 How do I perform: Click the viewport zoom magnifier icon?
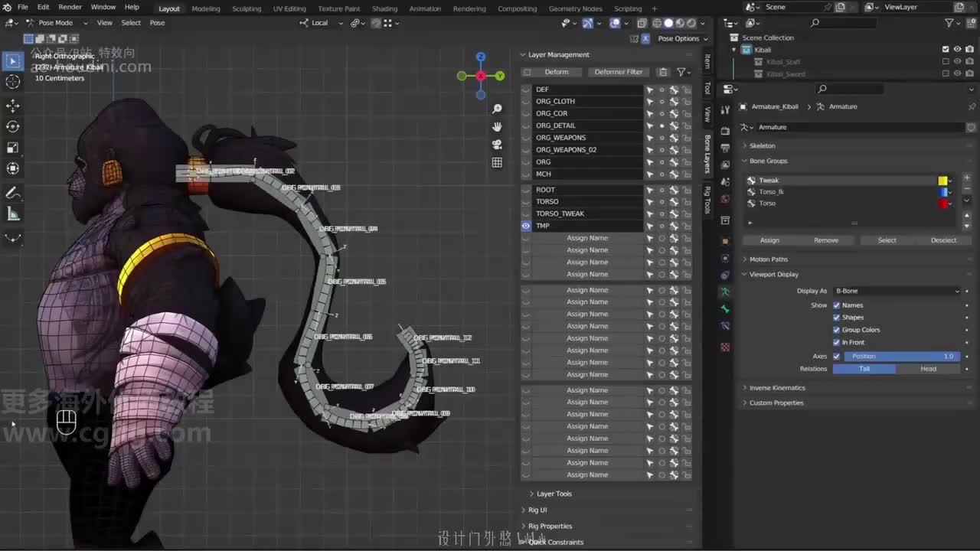pyautogui.click(x=497, y=109)
